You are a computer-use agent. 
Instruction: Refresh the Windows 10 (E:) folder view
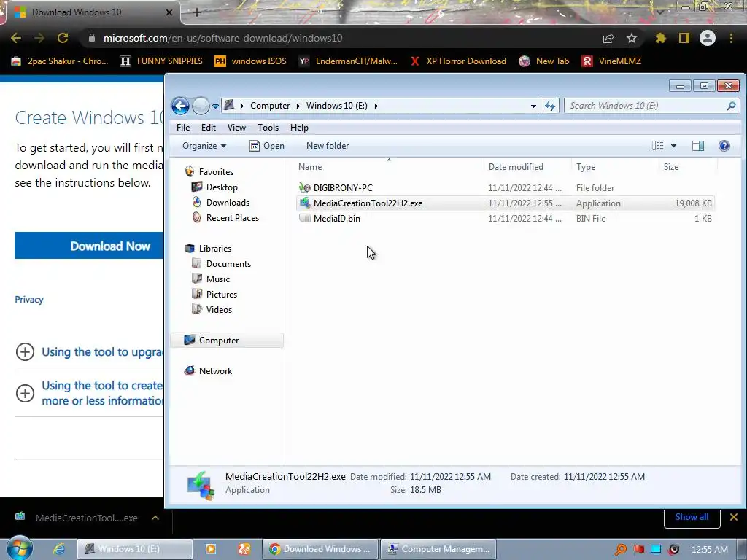[550, 106]
